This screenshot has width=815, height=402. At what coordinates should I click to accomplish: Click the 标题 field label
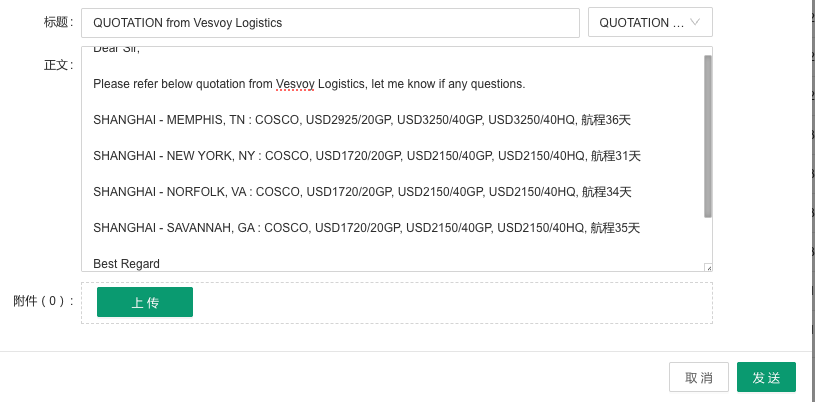[x=58, y=22]
